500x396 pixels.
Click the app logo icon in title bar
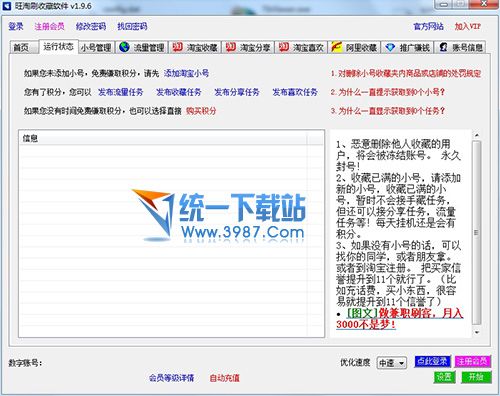[7, 6]
